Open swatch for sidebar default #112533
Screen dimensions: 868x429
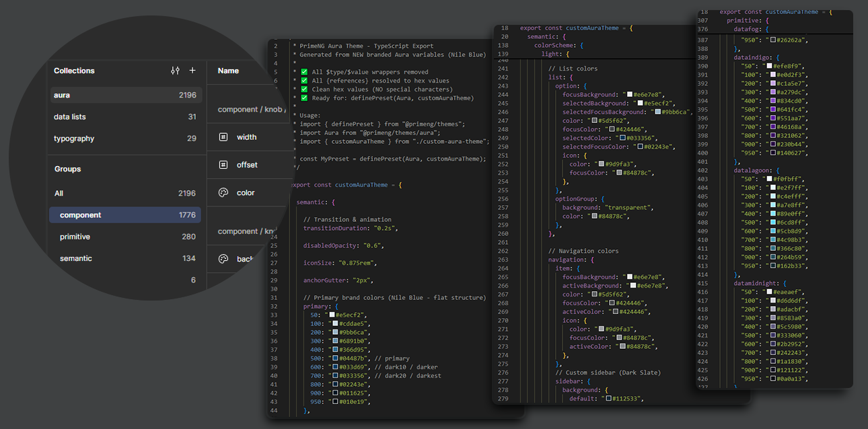tap(610, 399)
